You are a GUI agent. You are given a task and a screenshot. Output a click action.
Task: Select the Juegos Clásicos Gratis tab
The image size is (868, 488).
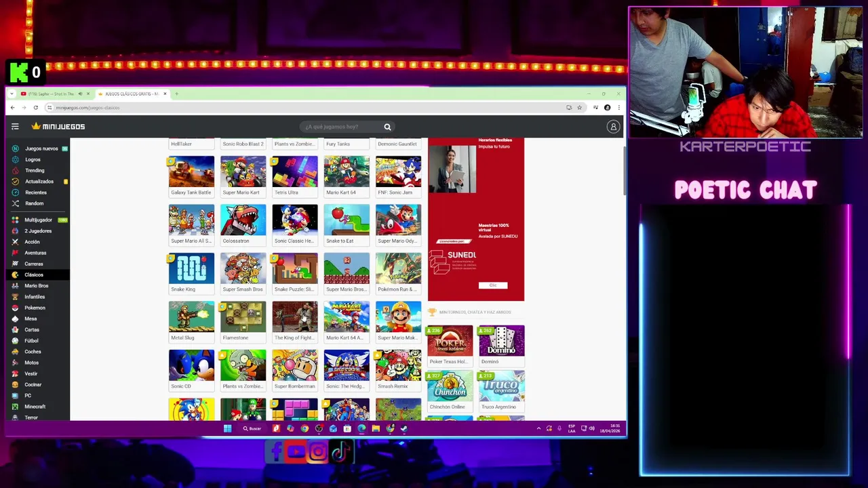point(132,94)
